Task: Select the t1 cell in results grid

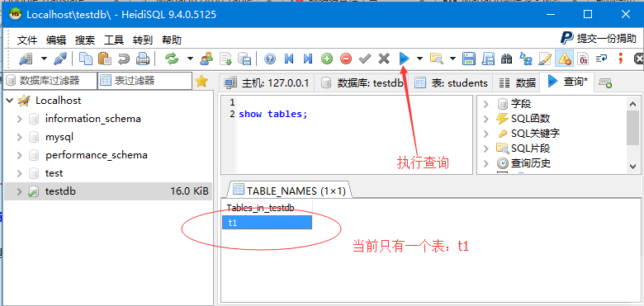Action: click(x=267, y=223)
